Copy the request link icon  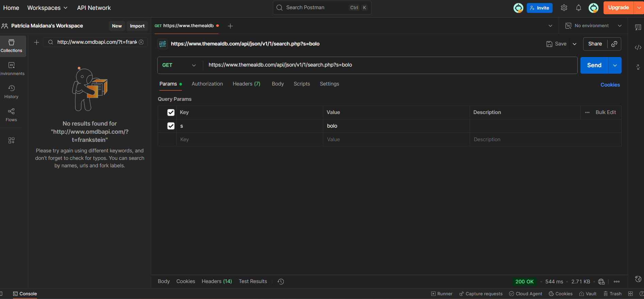(614, 44)
